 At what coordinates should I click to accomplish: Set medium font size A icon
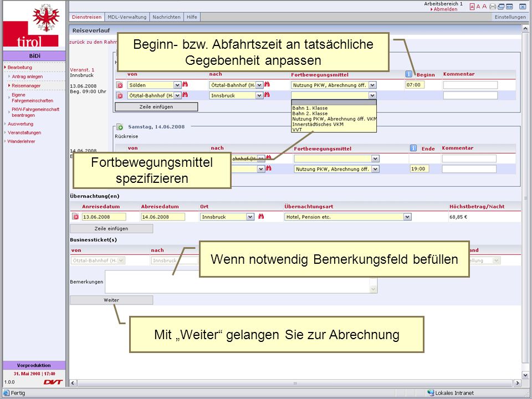[478, 7]
